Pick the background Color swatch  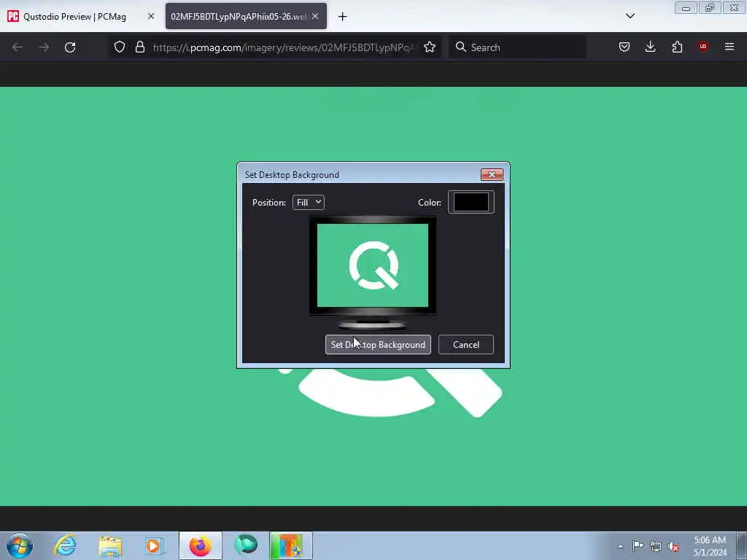click(x=471, y=203)
